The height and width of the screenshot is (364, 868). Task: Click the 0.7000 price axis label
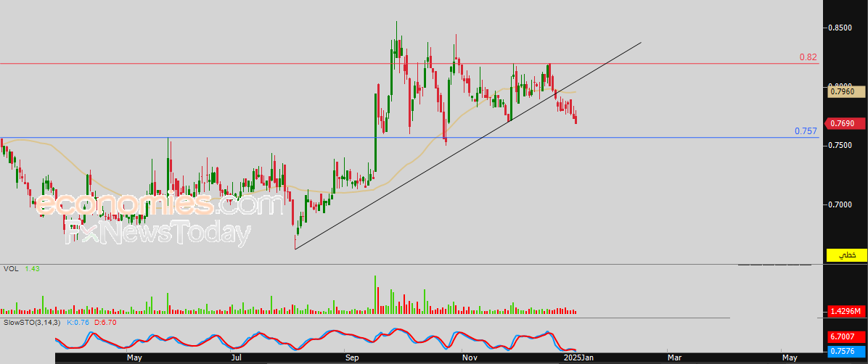coord(841,205)
